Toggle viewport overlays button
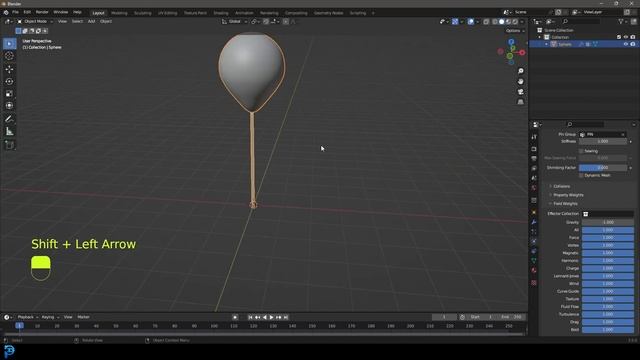This screenshot has height=360, width=640. [x=471, y=22]
